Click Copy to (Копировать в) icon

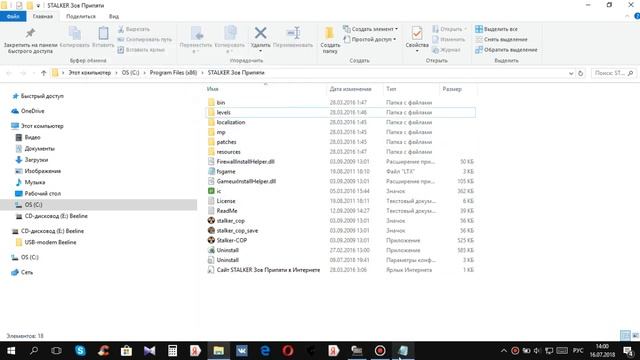click(230, 33)
